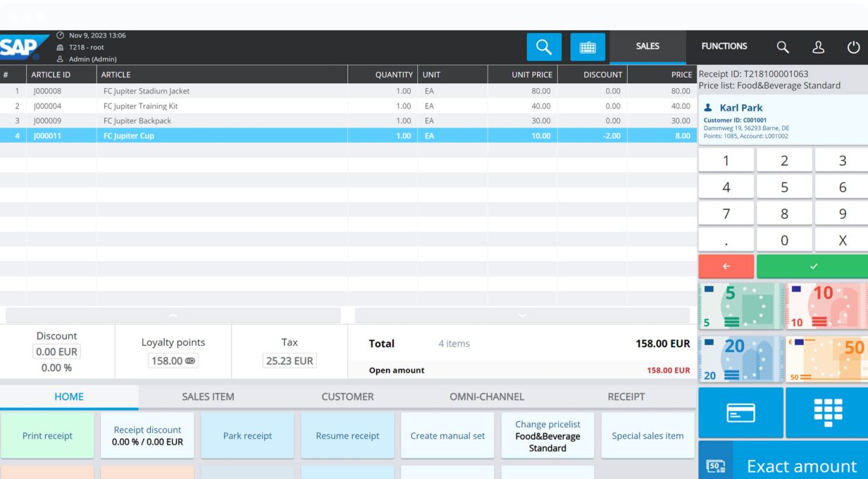Open the blue numeric keypad payment button
The image size is (868, 479).
(x=827, y=413)
